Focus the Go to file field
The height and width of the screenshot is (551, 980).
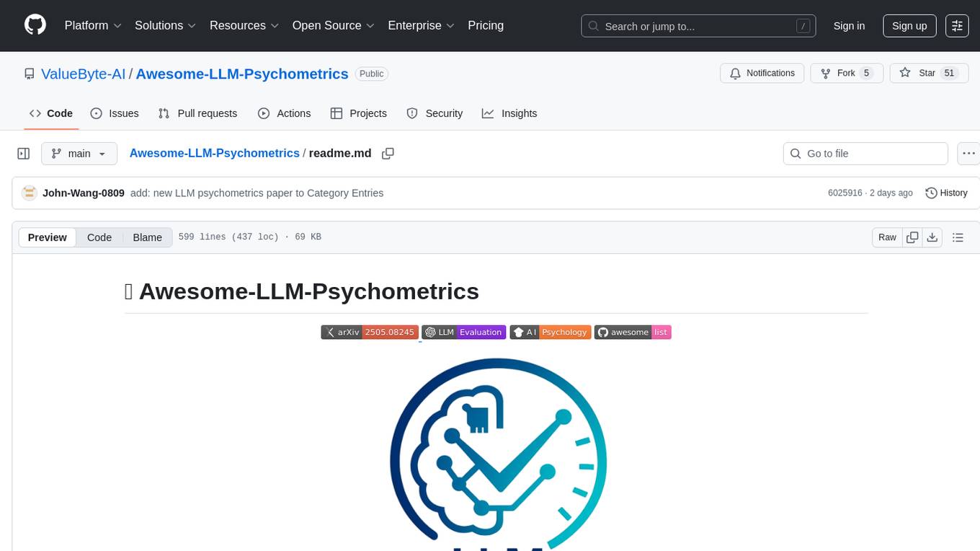click(865, 154)
